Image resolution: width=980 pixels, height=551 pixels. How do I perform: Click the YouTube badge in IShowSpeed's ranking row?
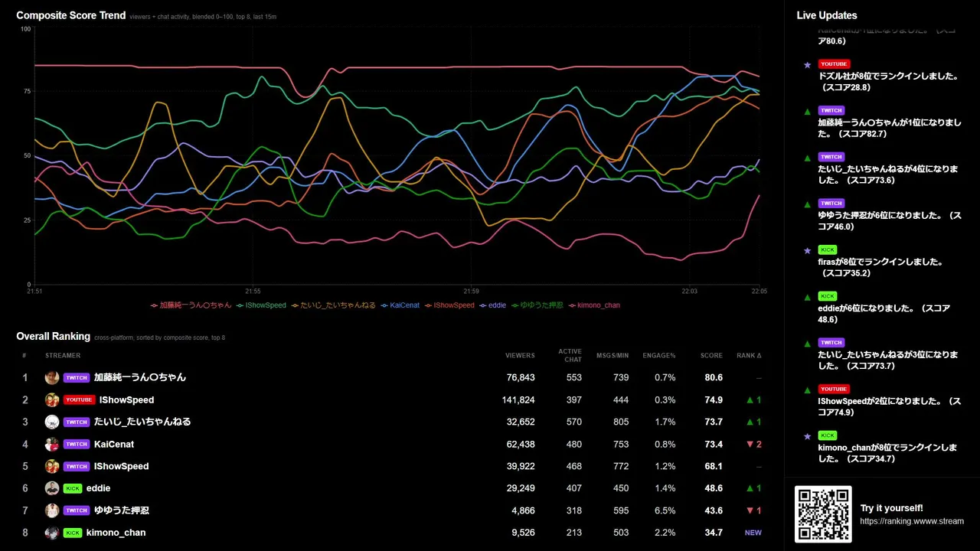(x=80, y=399)
